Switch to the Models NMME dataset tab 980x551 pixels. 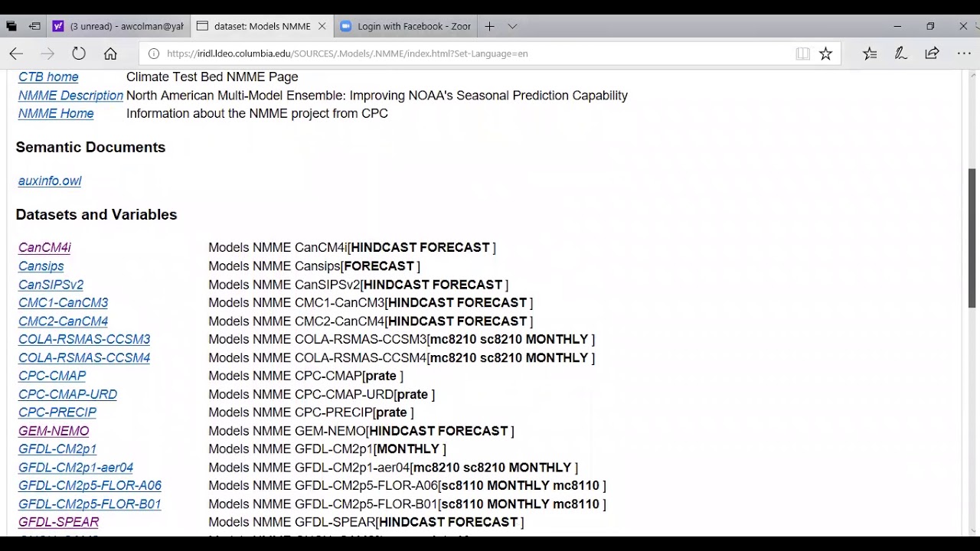click(x=261, y=26)
